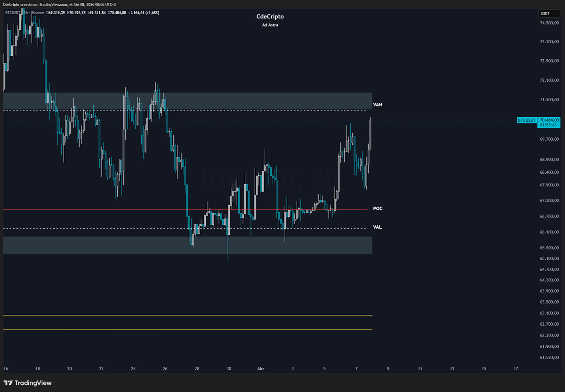Click the 65.500,00 price axis label
The image size is (565, 392).
coord(549,248)
